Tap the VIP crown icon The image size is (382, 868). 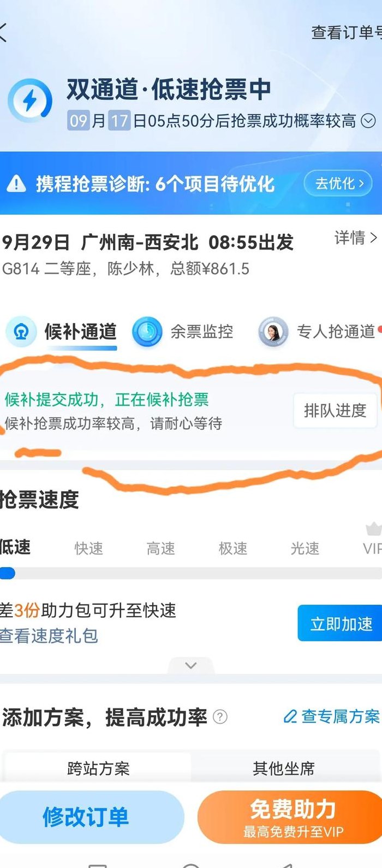(x=374, y=529)
